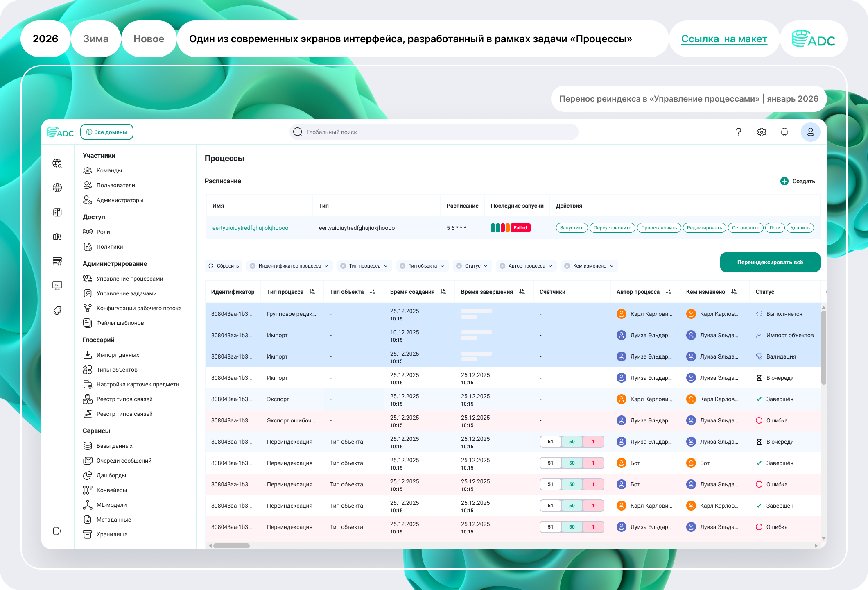Sort by Тип процесса column icon
This screenshot has height=590, width=868.
tap(312, 292)
